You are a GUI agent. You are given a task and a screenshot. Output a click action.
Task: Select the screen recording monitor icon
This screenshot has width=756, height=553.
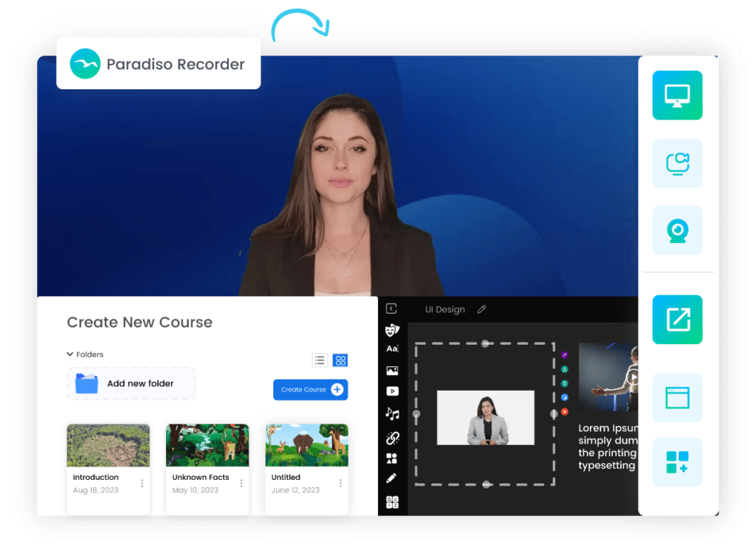point(677,95)
